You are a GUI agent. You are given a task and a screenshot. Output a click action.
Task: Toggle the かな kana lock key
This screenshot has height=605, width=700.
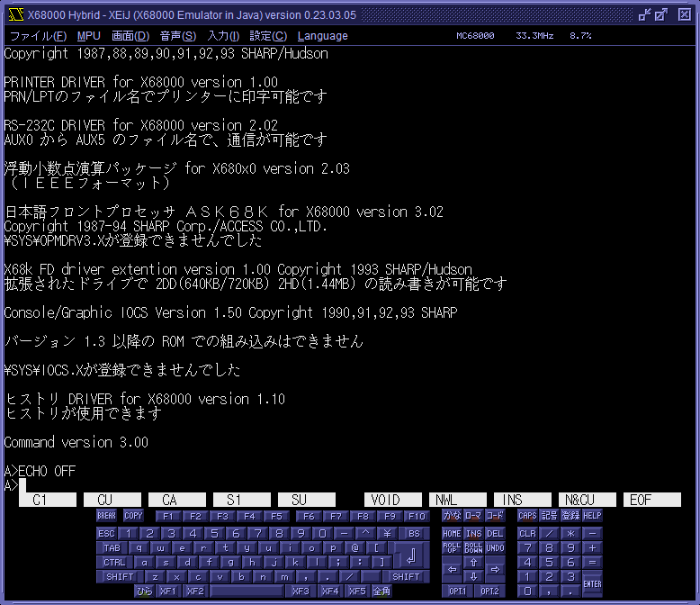pyautogui.click(x=452, y=516)
